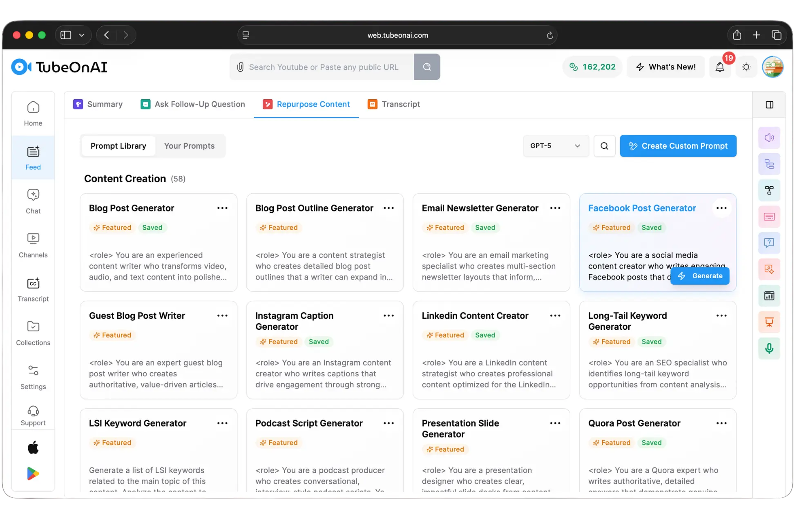
Task: Click the pink text notes icon
Action: 769,217
